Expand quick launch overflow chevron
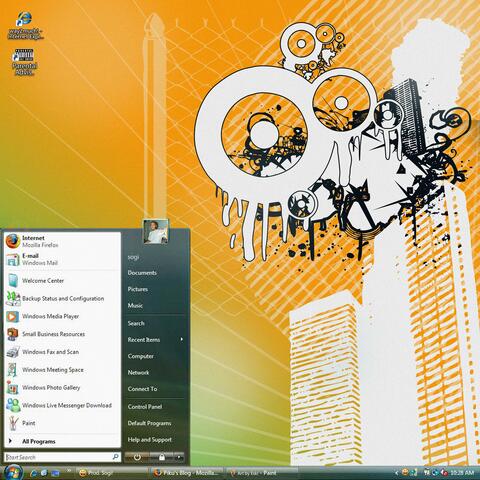Viewport: 480px width, 480px height. pyautogui.click(x=69, y=470)
